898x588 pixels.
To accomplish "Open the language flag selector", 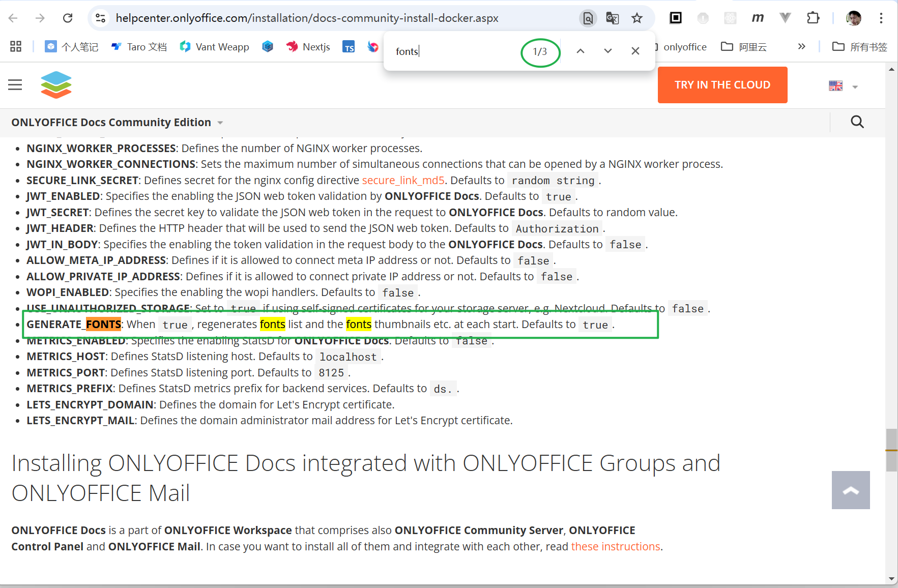I will [843, 86].
